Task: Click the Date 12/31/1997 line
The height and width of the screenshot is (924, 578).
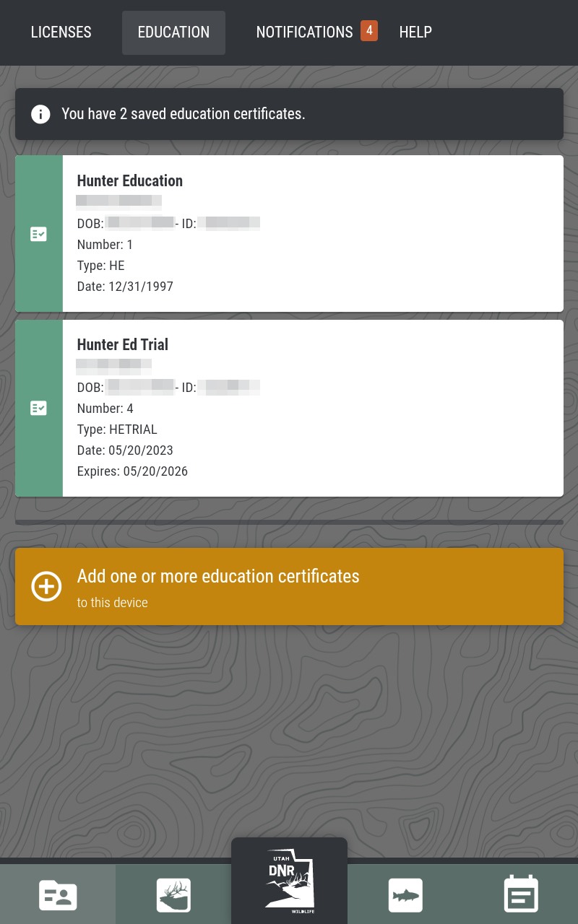Action: [125, 287]
